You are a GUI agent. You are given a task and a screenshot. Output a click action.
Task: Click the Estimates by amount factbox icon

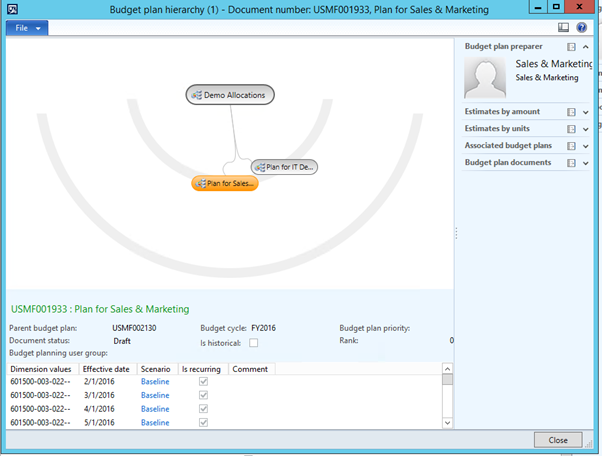pyautogui.click(x=571, y=112)
